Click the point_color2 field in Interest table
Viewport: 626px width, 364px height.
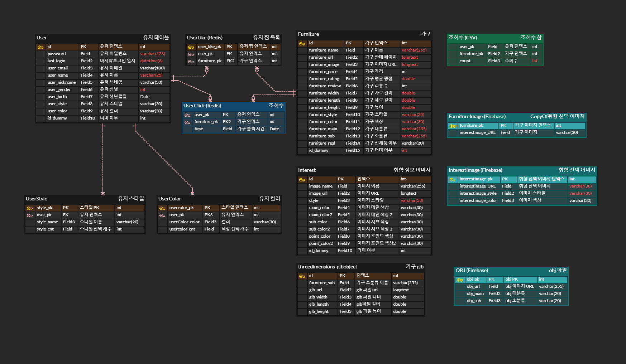click(321, 243)
